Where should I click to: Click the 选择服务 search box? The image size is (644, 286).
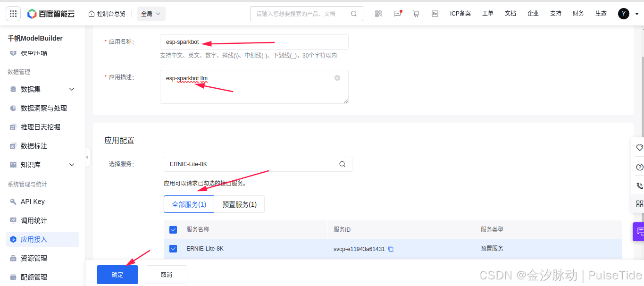coord(258,164)
